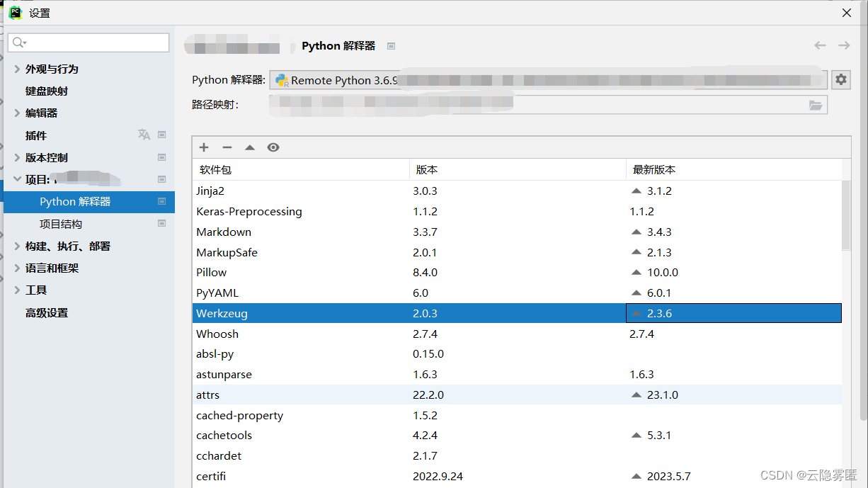Open interpreter settings gear icon
Image resolution: width=868 pixels, height=488 pixels.
pyautogui.click(x=840, y=79)
